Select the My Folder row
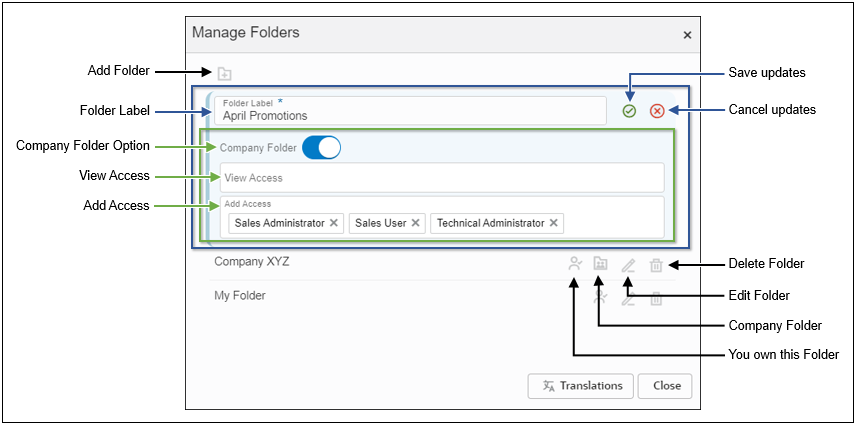856x425 pixels. coord(350,296)
